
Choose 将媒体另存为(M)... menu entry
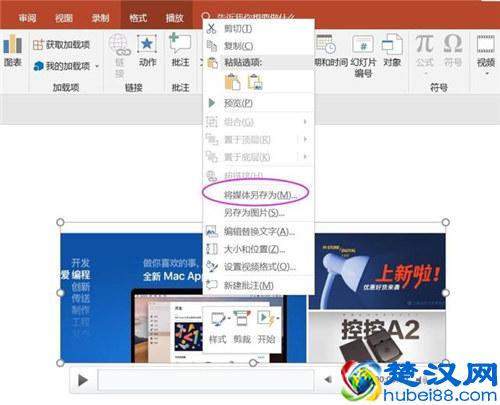[259, 195]
